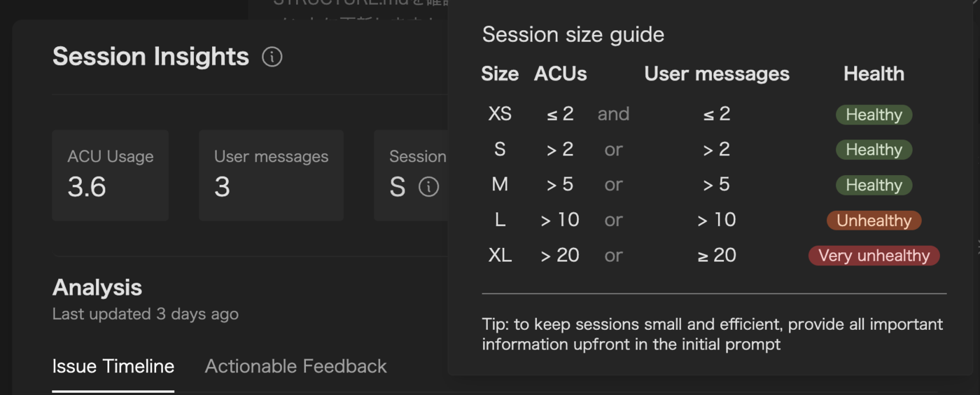Open the Actionable Feedback tab
The image size is (980, 395).
[x=295, y=366]
